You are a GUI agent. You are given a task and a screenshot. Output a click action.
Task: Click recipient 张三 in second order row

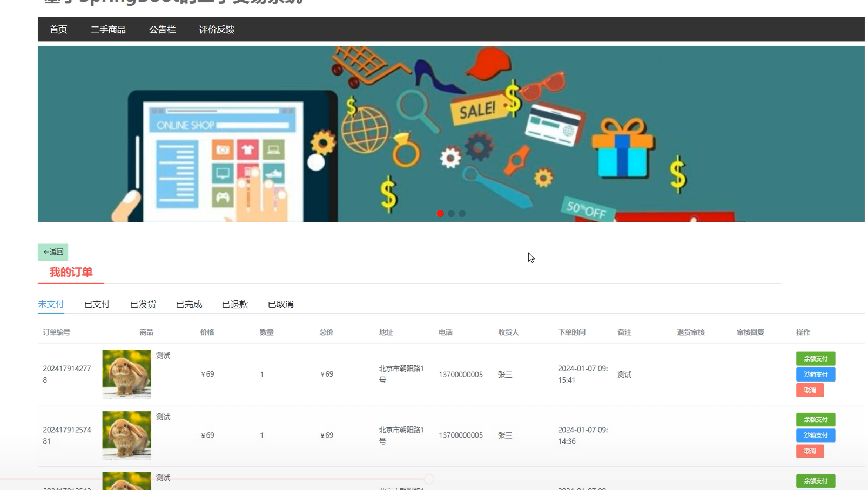pyautogui.click(x=505, y=435)
